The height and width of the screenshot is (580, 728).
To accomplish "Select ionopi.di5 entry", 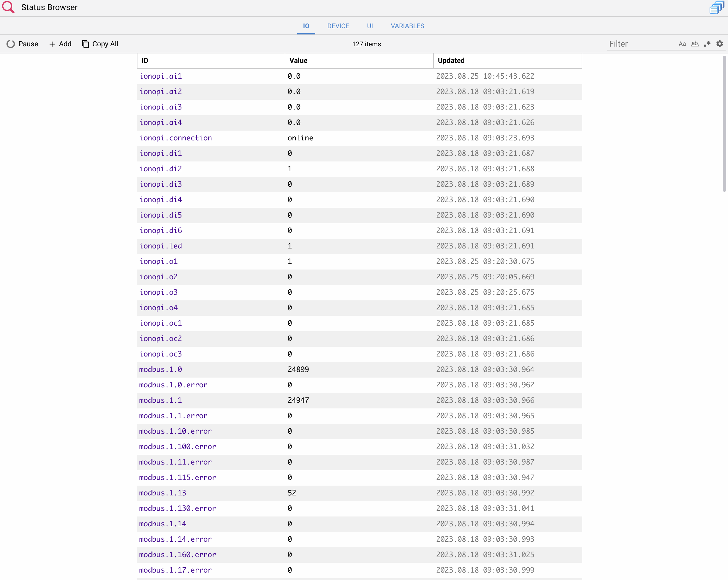I will pos(160,215).
